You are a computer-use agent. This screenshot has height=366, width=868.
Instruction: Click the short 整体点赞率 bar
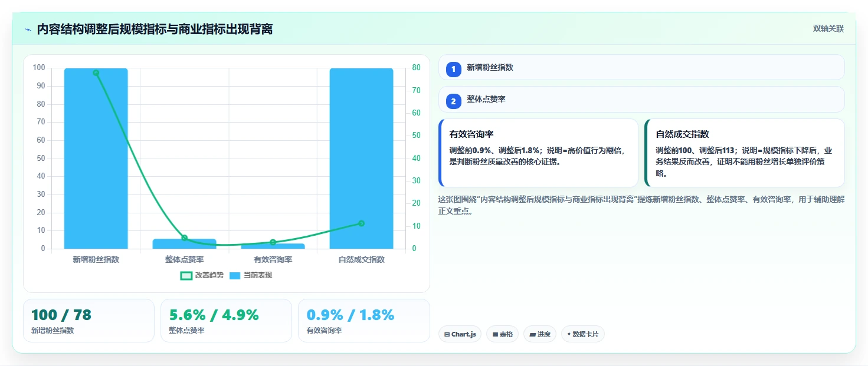tap(184, 244)
